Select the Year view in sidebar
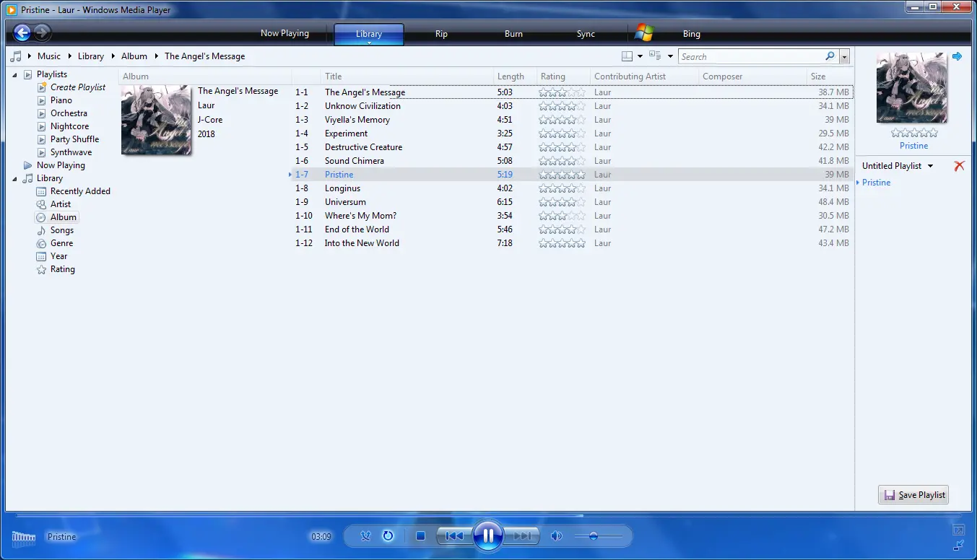Image resolution: width=977 pixels, height=560 pixels. pyautogui.click(x=58, y=256)
